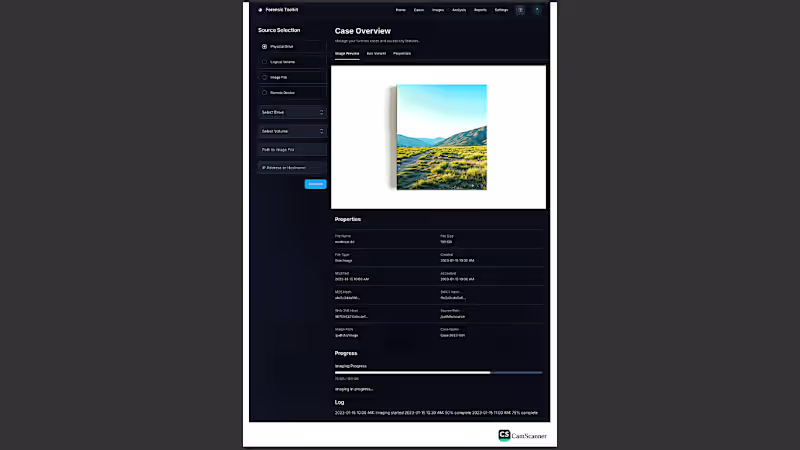Click the SHA-256 Hash value

351,317
